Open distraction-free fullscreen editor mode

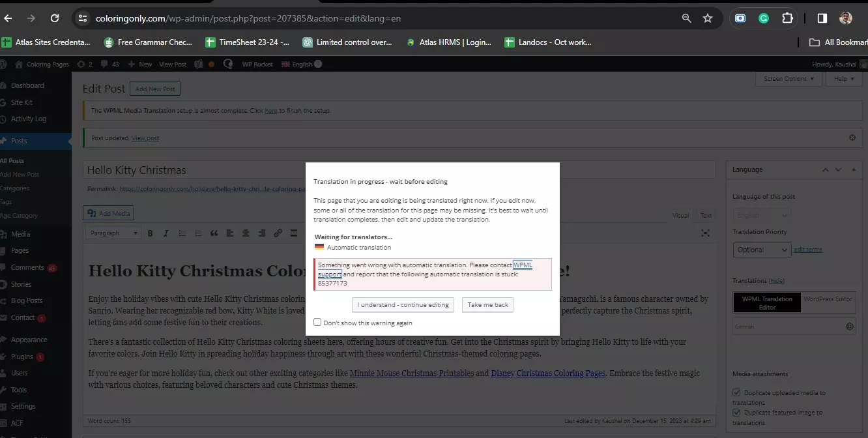[705, 233]
